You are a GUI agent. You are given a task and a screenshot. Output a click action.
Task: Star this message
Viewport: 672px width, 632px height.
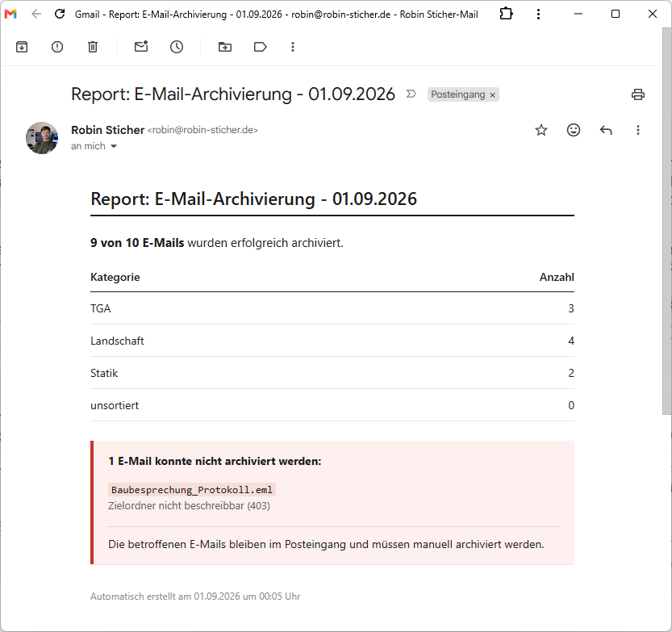pos(541,130)
